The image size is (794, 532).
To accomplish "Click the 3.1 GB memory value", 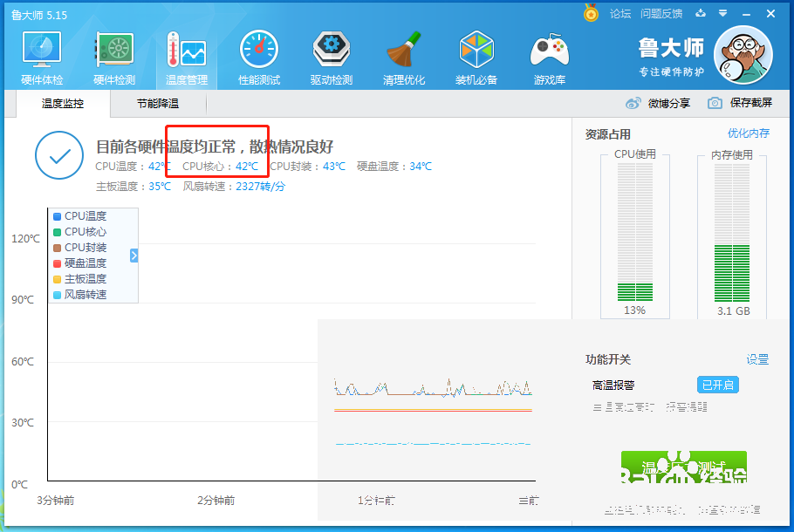I will tap(733, 310).
